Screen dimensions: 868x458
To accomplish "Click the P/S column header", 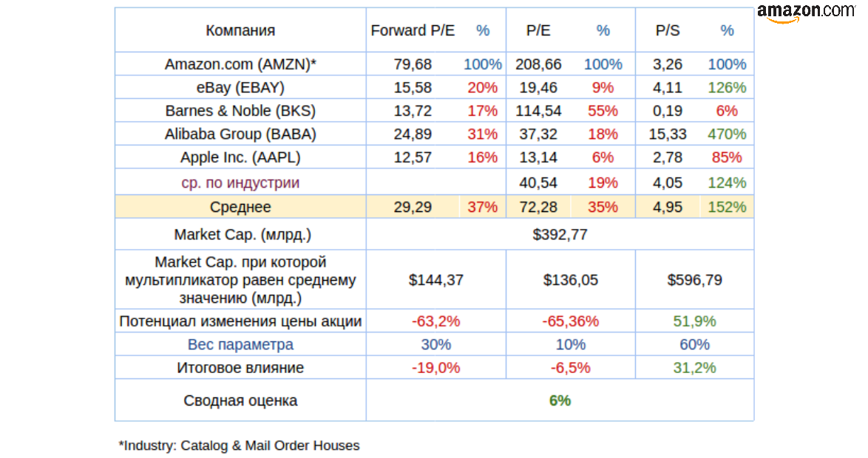I will [667, 30].
